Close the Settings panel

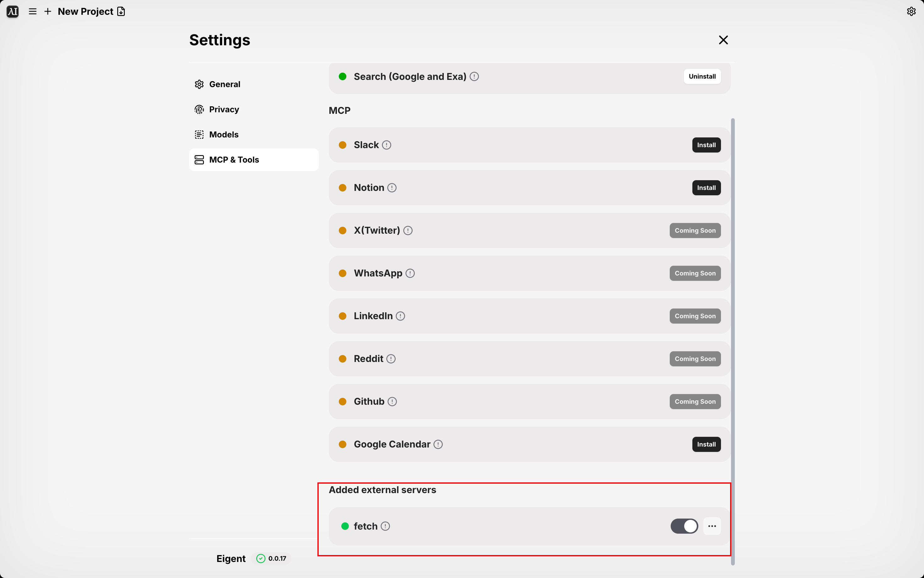(723, 40)
